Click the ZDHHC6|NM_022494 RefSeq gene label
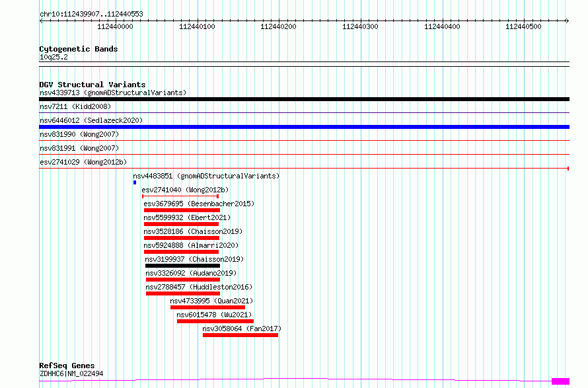588x388 pixels. (71, 374)
